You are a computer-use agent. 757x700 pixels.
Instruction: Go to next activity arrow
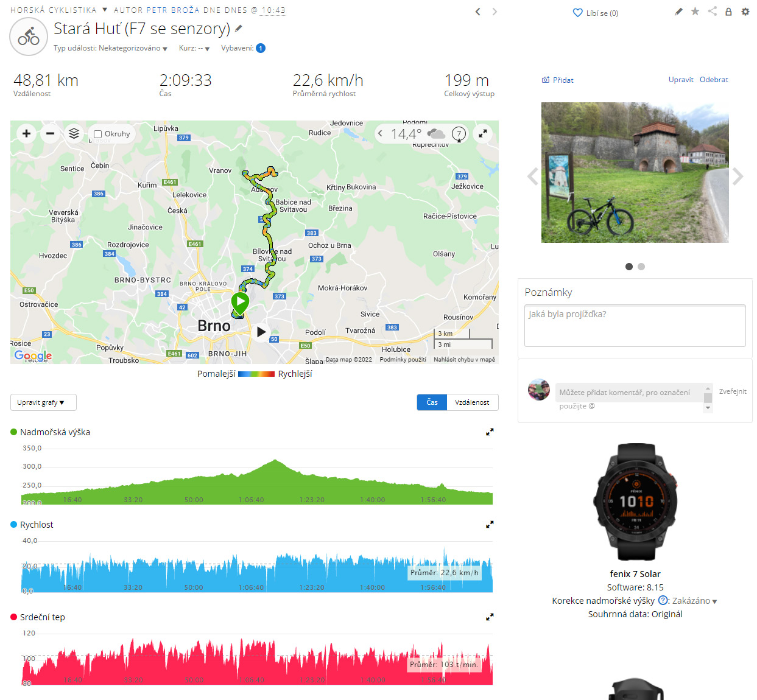[x=495, y=12]
